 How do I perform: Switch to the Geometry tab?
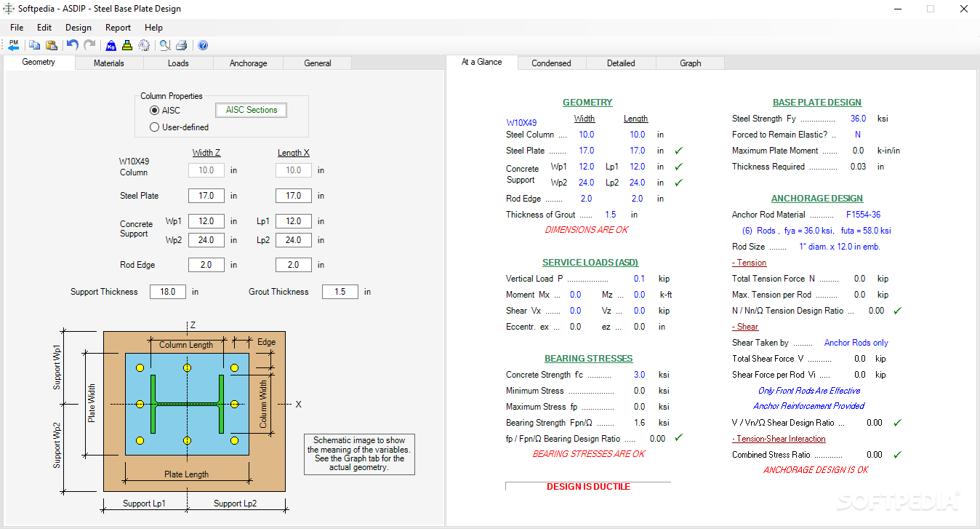[x=39, y=63]
